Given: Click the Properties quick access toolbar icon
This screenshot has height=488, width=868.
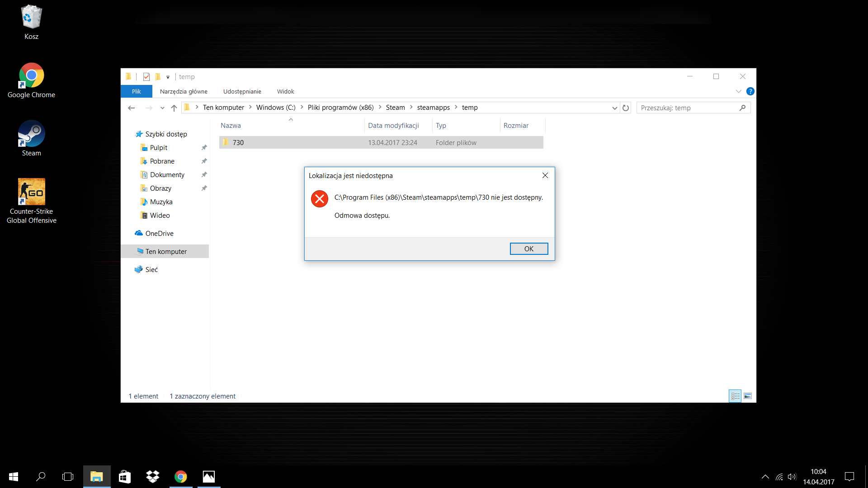Looking at the screenshot, I should click(146, 77).
